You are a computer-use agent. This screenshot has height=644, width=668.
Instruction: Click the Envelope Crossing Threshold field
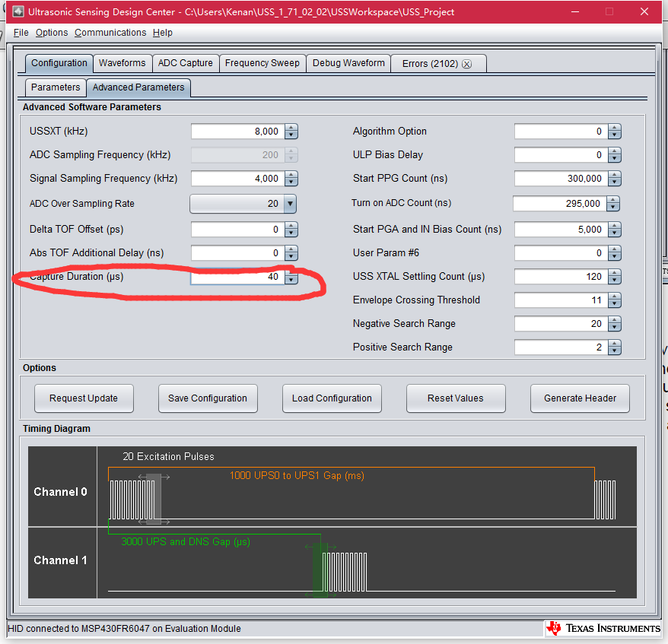(561, 300)
